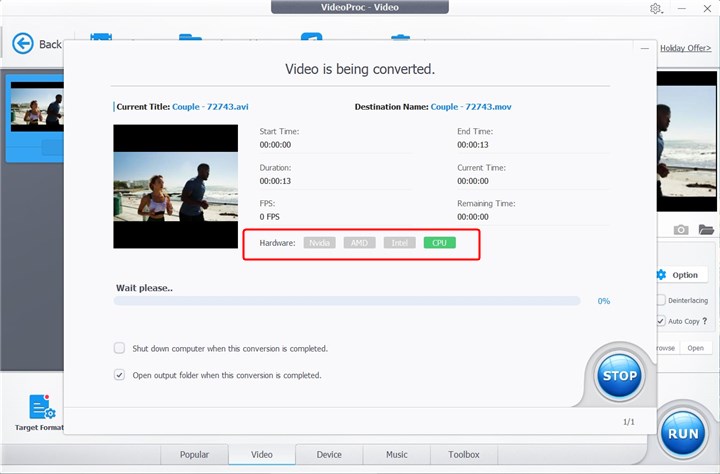Click the Auto Copy help question mark

[704, 321]
